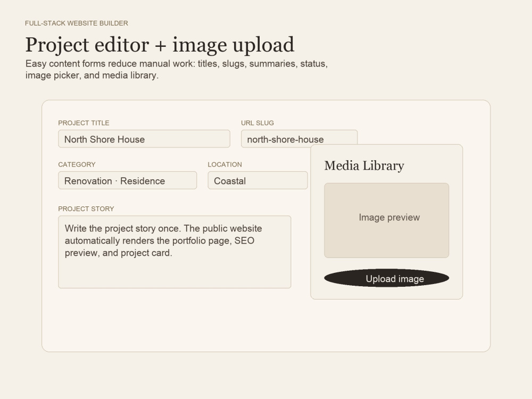Click the Upload image button

[x=386, y=278]
